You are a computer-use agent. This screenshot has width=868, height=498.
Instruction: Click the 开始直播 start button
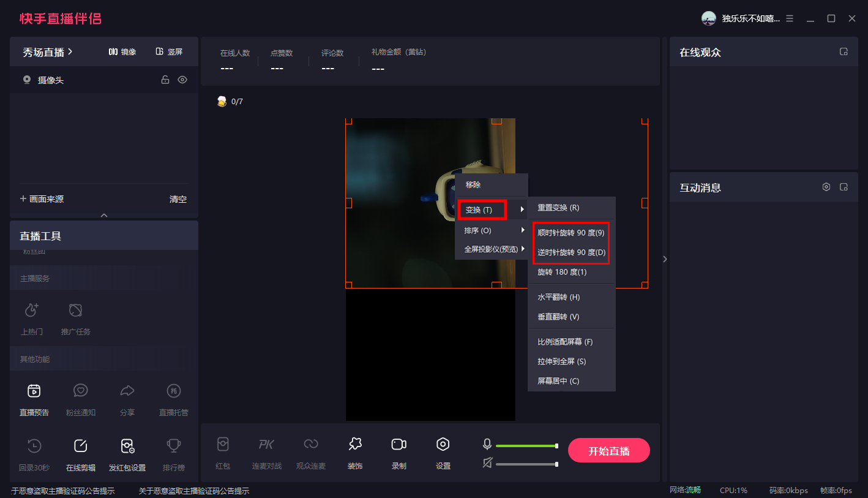(x=608, y=451)
